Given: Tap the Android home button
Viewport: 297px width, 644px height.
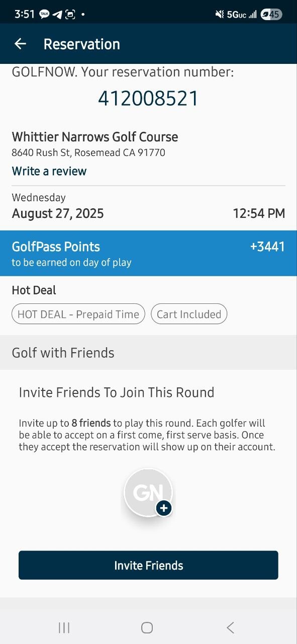Looking at the screenshot, I should point(147,627).
